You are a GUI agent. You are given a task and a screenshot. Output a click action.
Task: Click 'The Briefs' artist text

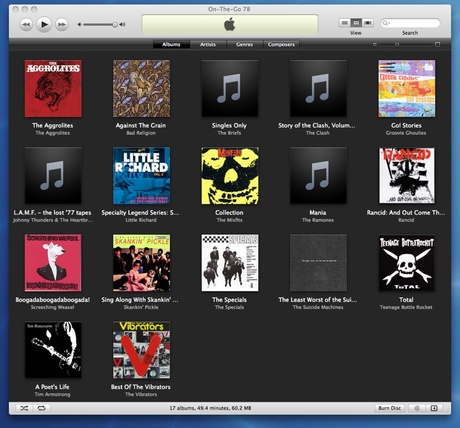tap(229, 133)
